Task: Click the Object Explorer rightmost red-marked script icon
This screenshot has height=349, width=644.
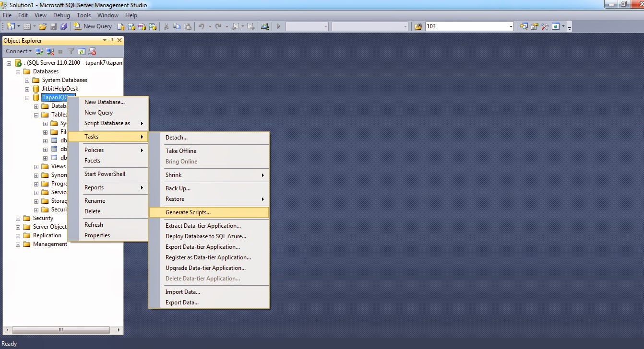Action: tap(92, 51)
